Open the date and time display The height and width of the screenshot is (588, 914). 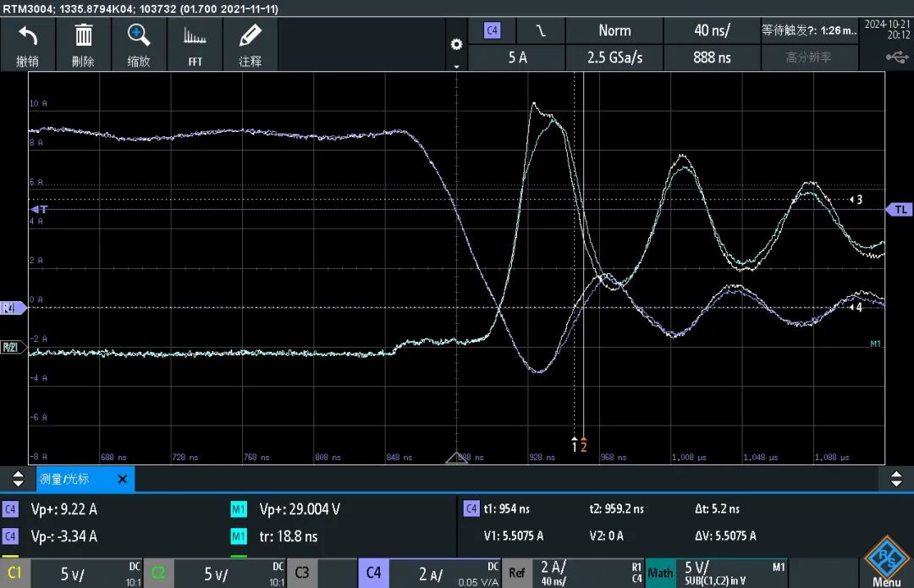tap(887, 29)
